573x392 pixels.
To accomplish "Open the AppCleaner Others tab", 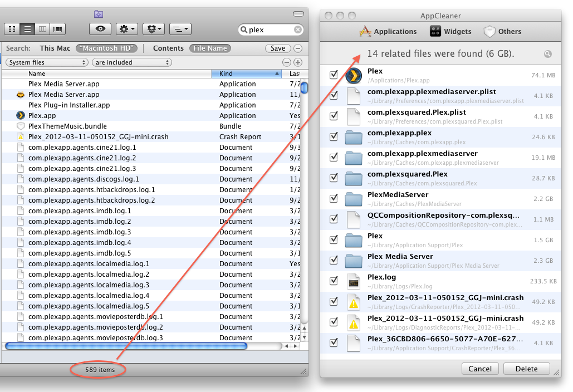I will coord(502,31).
